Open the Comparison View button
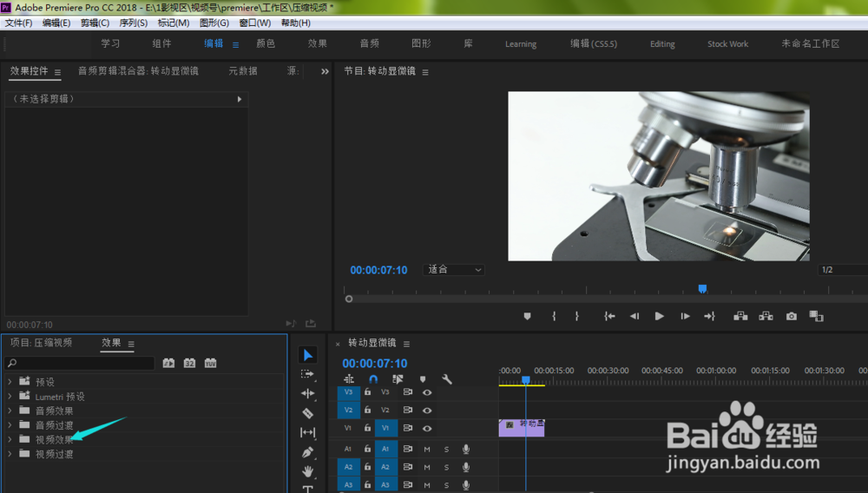This screenshot has height=493, width=868. pyautogui.click(x=817, y=317)
